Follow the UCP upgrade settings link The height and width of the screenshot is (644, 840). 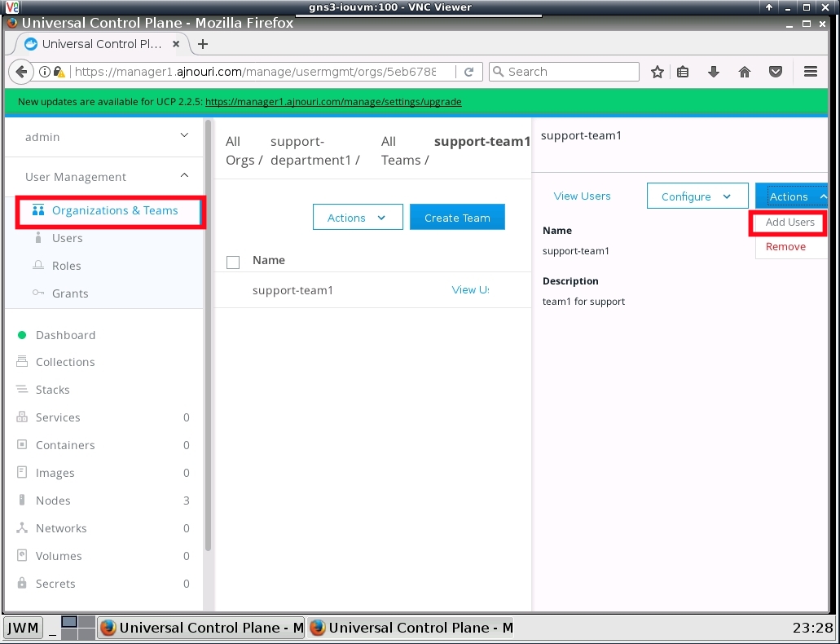pyautogui.click(x=333, y=102)
